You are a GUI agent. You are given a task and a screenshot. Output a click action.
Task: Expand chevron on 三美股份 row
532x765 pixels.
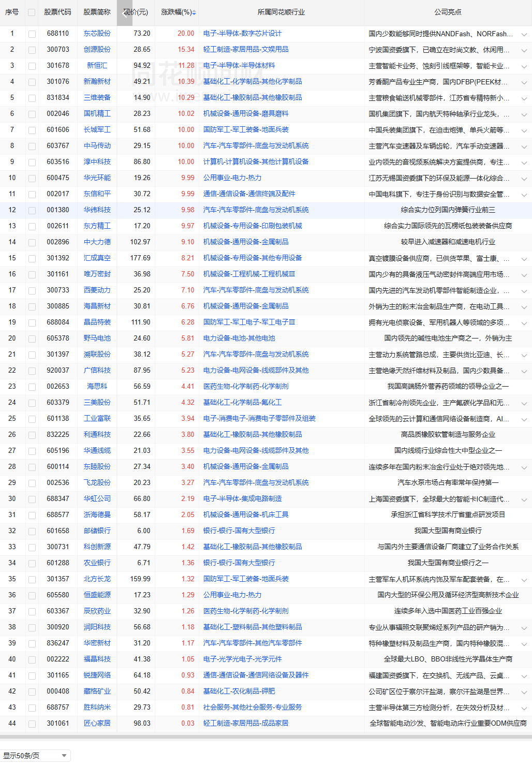[x=524, y=404]
